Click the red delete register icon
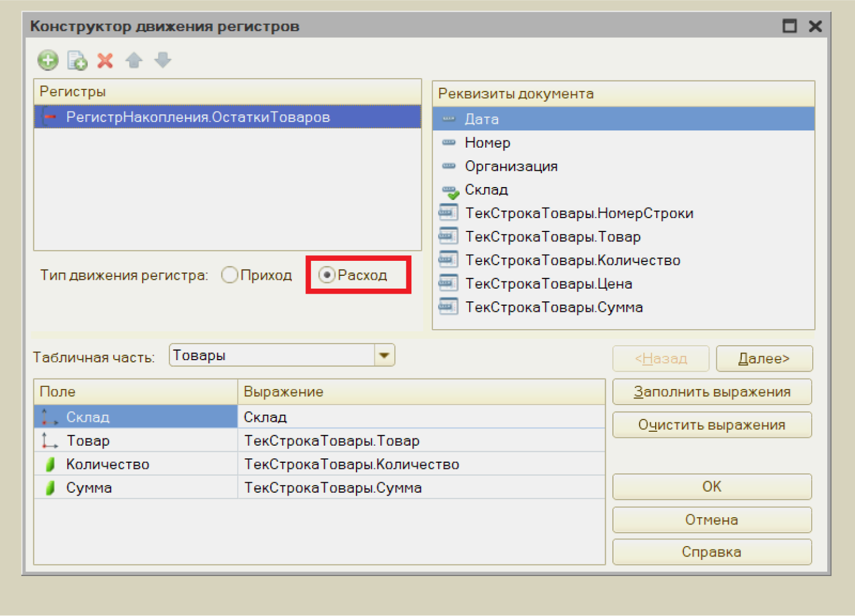The width and height of the screenshot is (855, 616). coord(105,60)
